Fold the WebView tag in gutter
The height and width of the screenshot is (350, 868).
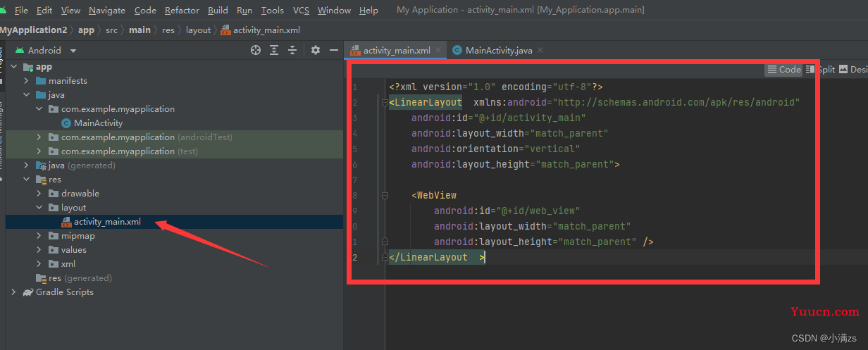tap(385, 195)
